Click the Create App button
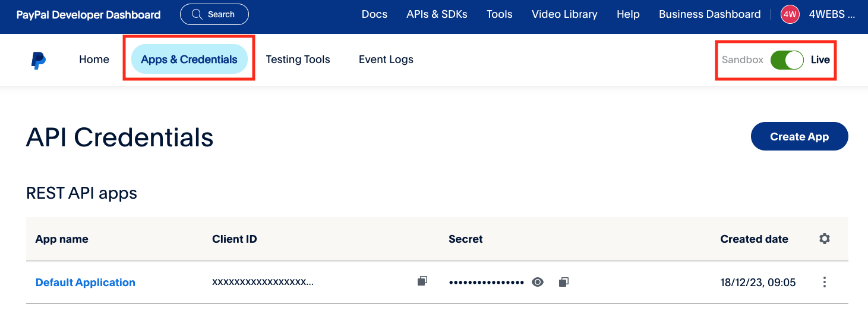This screenshot has width=868, height=329. pos(799,136)
